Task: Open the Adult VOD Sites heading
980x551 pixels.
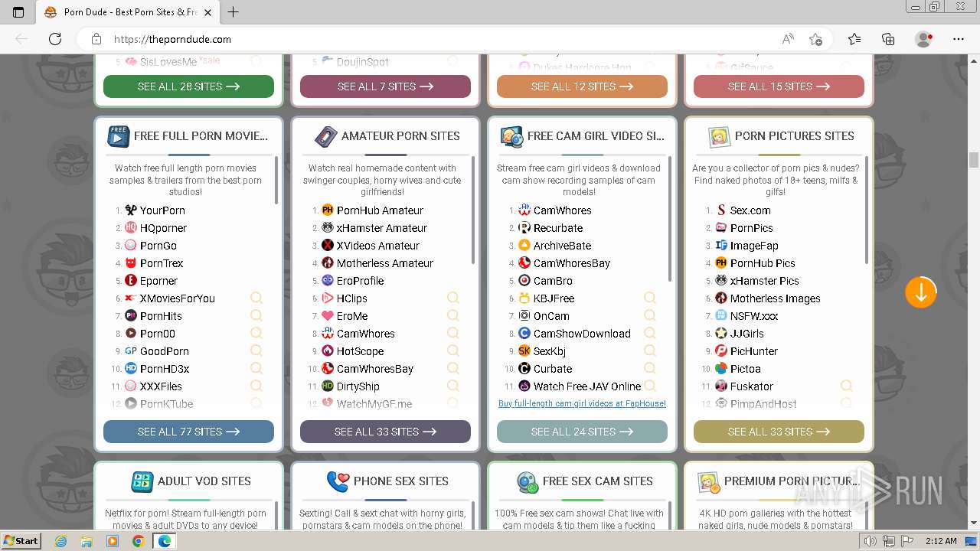Action: (x=204, y=481)
